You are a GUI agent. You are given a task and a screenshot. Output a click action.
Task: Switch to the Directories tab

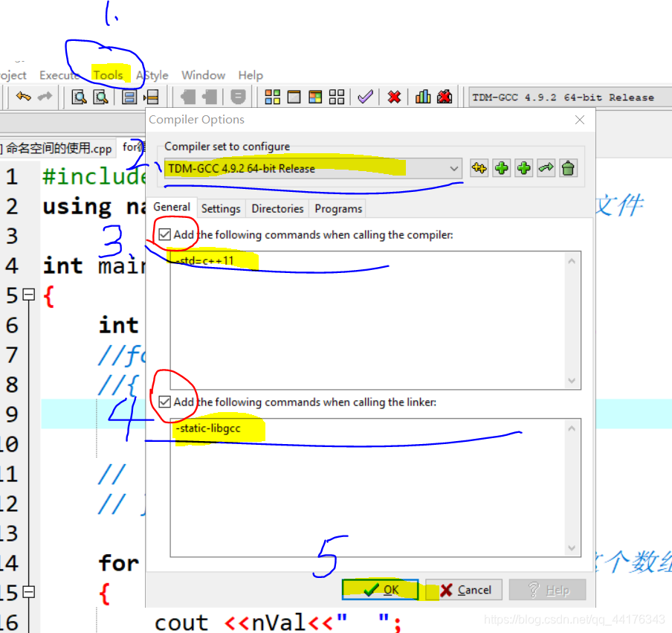[x=277, y=209]
